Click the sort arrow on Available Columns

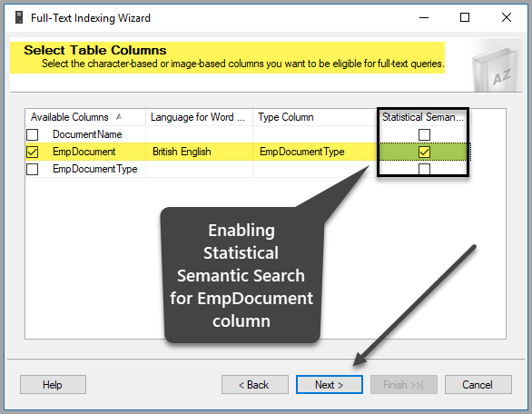pyautogui.click(x=118, y=117)
